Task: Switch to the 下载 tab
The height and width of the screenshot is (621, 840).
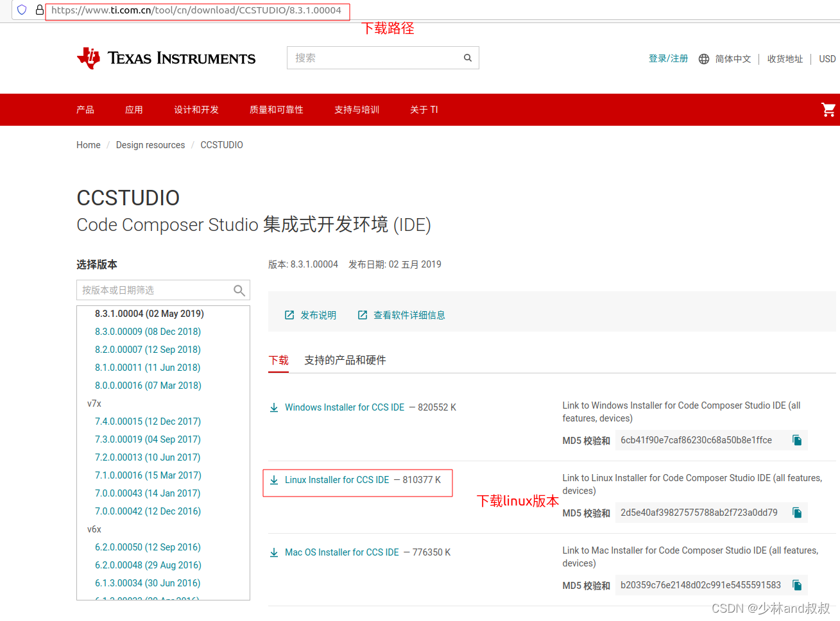Action: click(279, 361)
